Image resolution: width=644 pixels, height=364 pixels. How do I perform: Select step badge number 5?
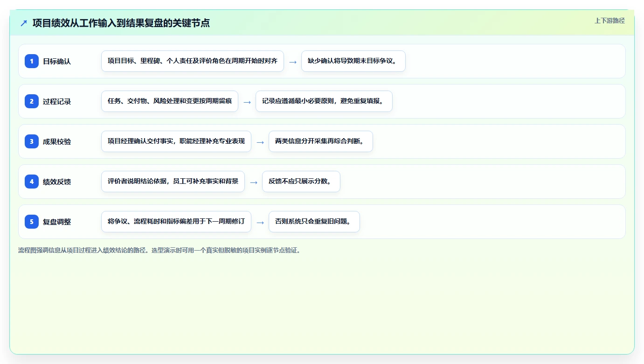(x=32, y=222)
